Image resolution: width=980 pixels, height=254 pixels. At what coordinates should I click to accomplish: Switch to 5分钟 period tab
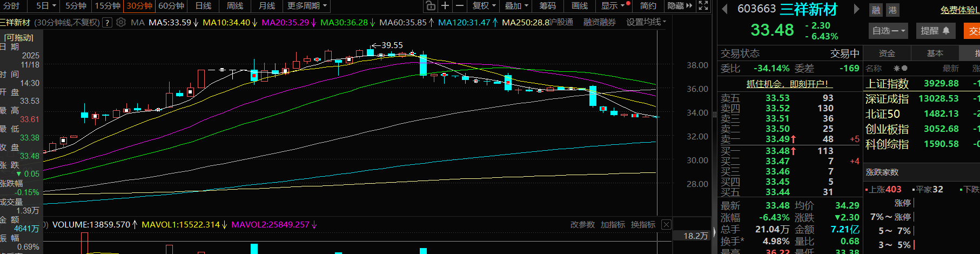click(x=76, y=6)
